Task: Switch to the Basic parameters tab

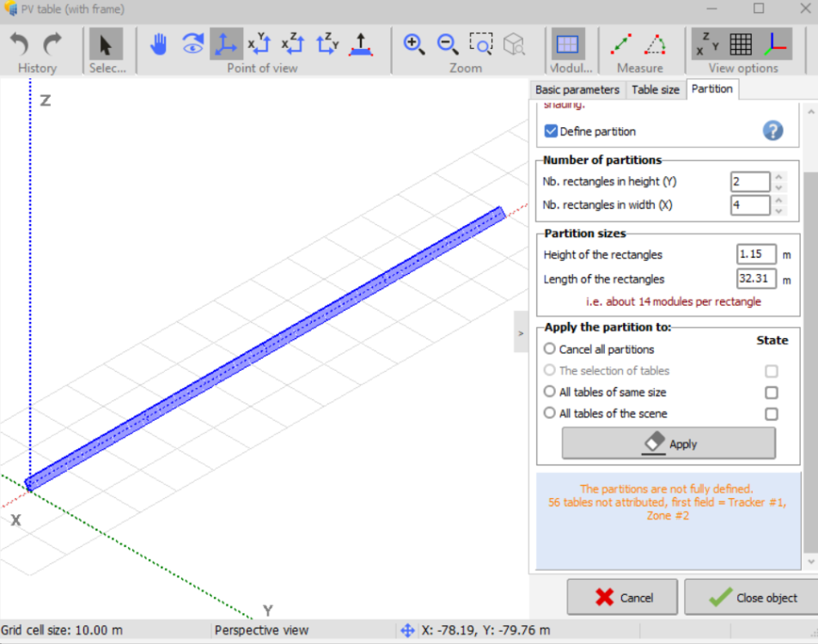Action: pyautogui.click(x=577, y=89)
